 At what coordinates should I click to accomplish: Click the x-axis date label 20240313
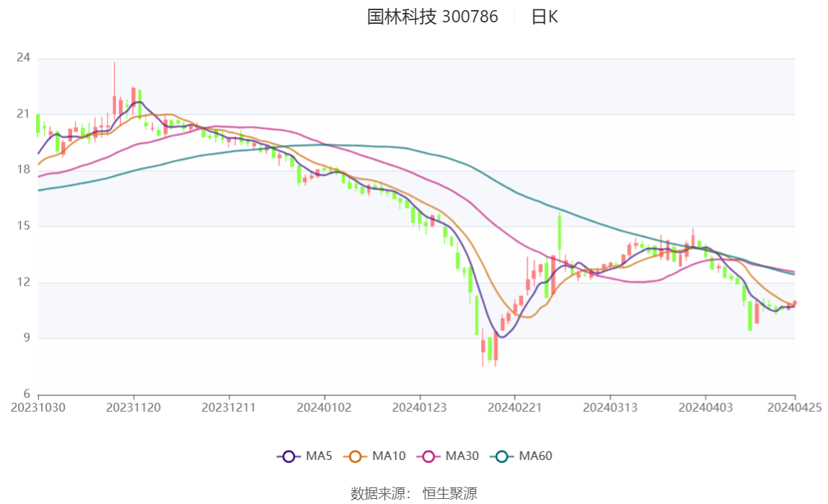pyautogui.click(x=610, y=408)
